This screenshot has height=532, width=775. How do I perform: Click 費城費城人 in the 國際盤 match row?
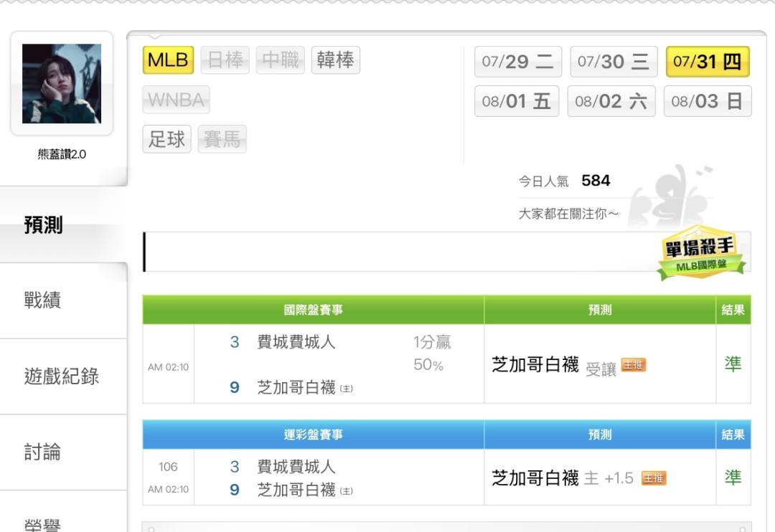296,342
